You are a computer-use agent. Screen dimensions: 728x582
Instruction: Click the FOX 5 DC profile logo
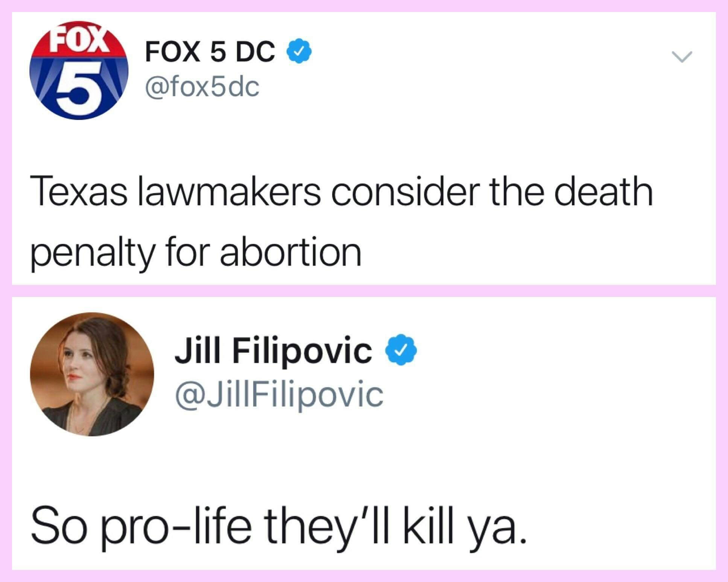click(79, 70)
